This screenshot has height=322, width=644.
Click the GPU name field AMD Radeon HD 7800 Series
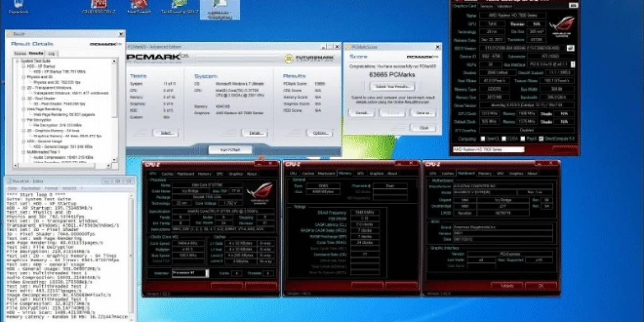click(x=514, y=16)
